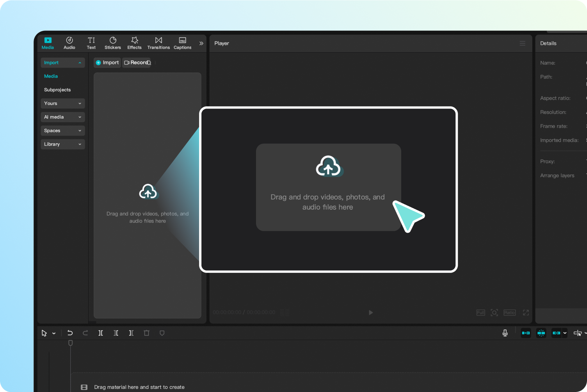
Task: Click the cloud upload icon in media panel
Action: 148,192
